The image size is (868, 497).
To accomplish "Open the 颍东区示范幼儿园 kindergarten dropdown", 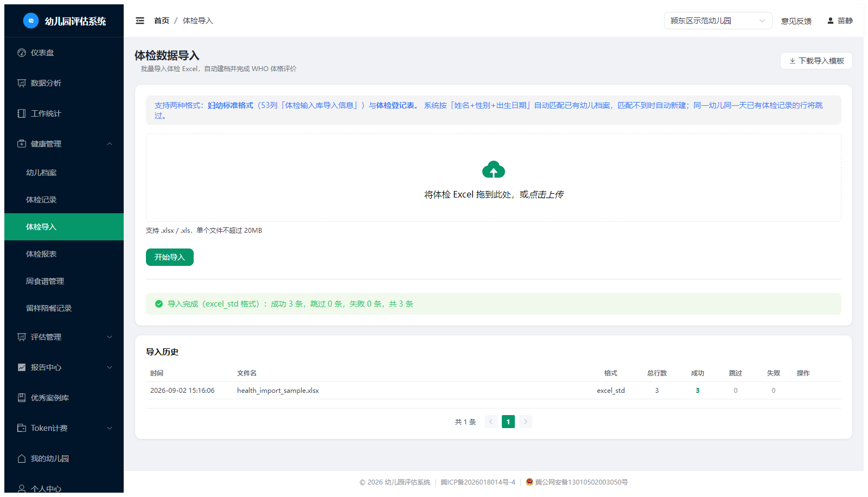I will point(718,21).
